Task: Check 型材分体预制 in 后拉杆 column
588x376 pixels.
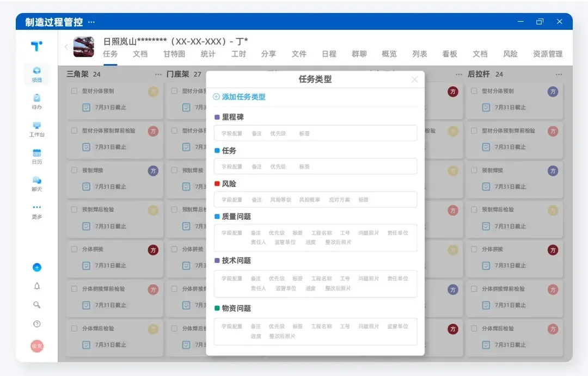Action: 474,91
